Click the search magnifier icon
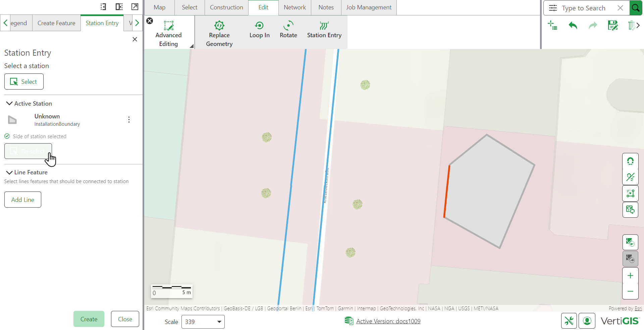This screenshot has height=330, width=644. [635, 8]
